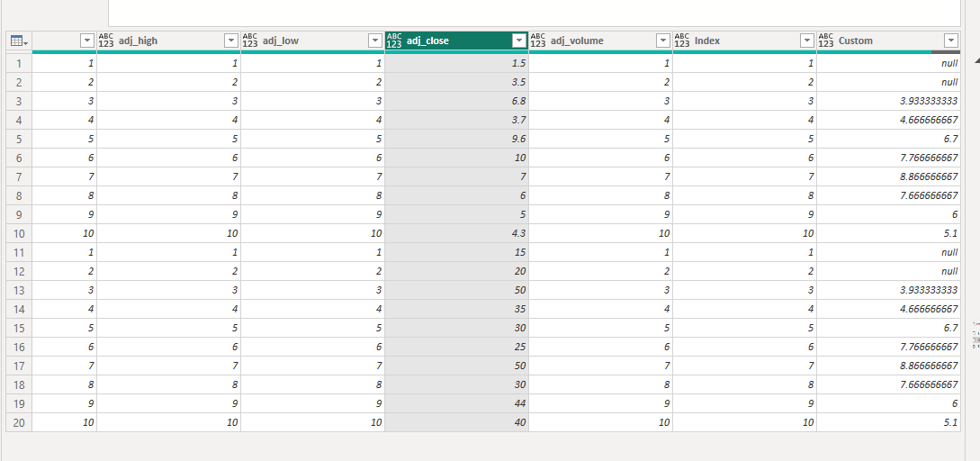Click adj_close cell with value 44
The height and width of the screenshot is (461, 980).
(x=457, y=404)
